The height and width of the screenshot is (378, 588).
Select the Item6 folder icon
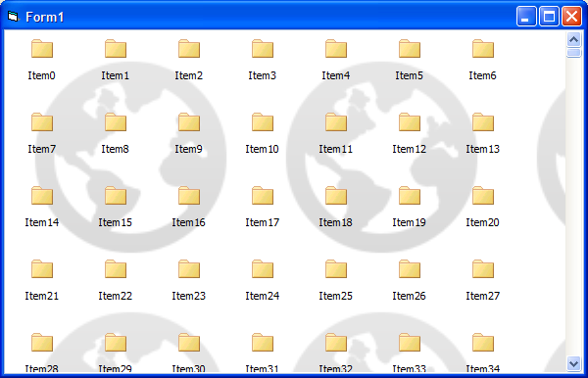(x=483, y=49)
